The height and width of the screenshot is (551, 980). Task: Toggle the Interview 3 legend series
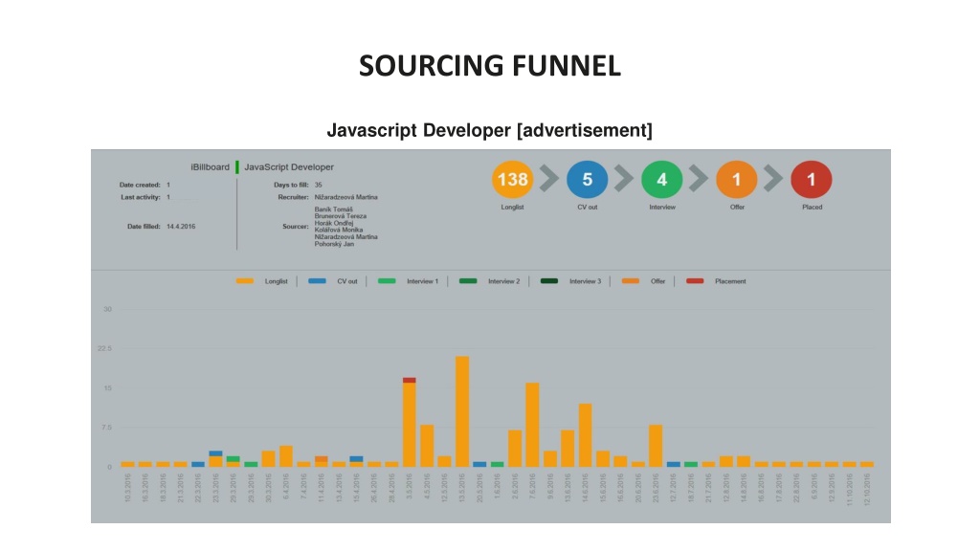pos(570,281)
